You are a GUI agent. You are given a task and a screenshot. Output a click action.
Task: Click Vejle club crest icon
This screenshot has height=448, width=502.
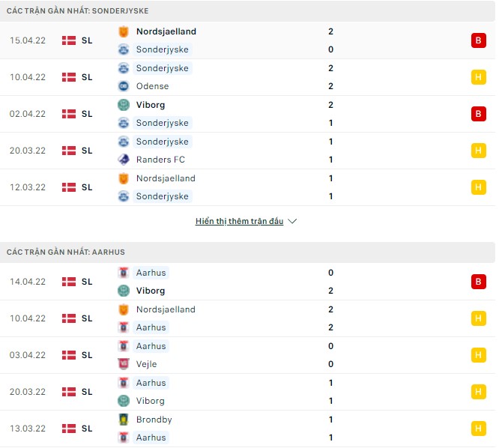(124, 364)
